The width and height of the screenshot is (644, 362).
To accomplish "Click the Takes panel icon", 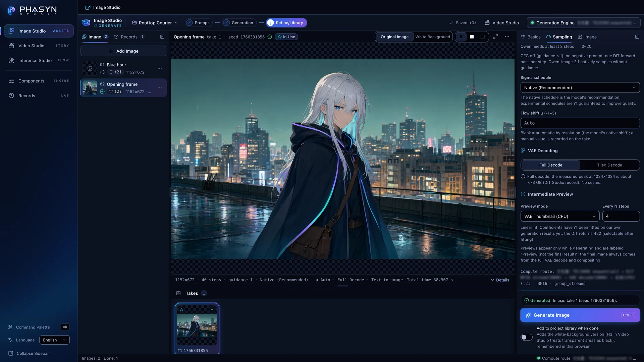I will coord(178,293).
